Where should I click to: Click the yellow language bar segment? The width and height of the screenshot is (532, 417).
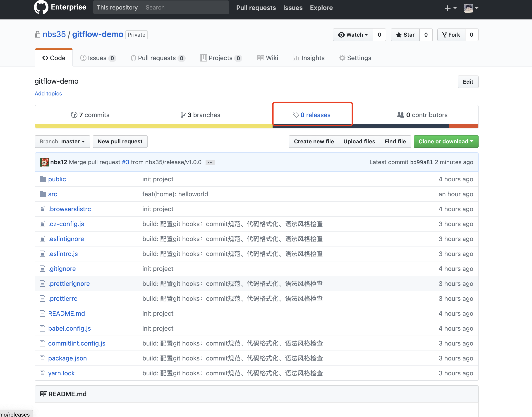point(154,126)
